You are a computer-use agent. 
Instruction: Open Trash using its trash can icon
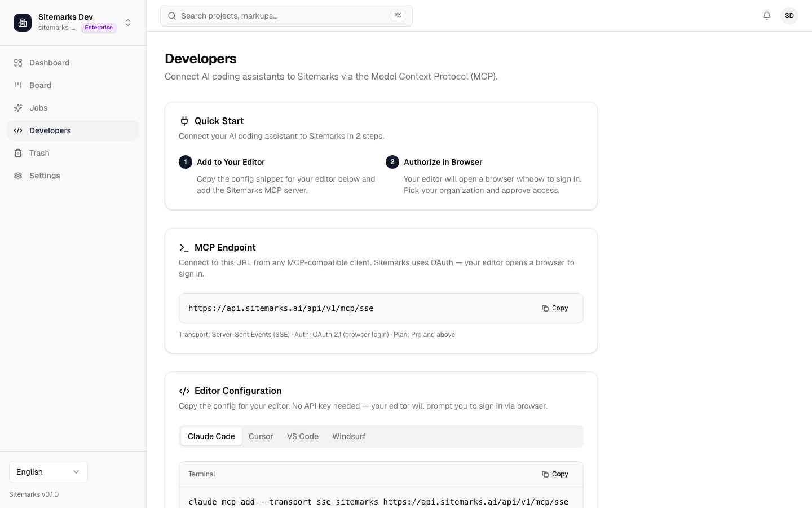(17, 153)
